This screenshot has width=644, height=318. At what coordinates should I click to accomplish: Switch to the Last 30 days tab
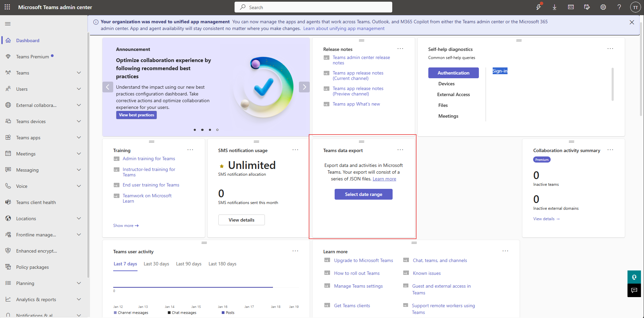[156, 264]
